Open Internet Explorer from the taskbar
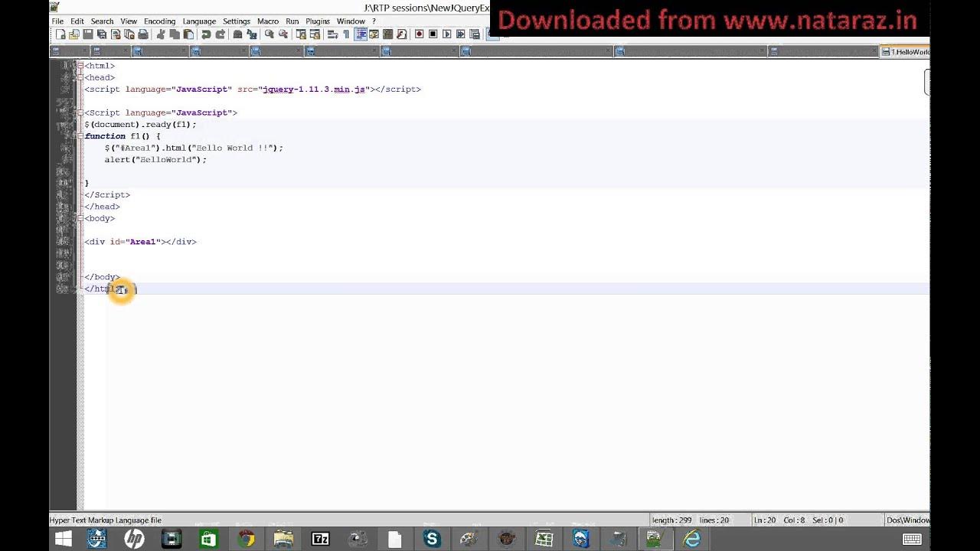Screen dimensions: 980x551 coord(691,539)
